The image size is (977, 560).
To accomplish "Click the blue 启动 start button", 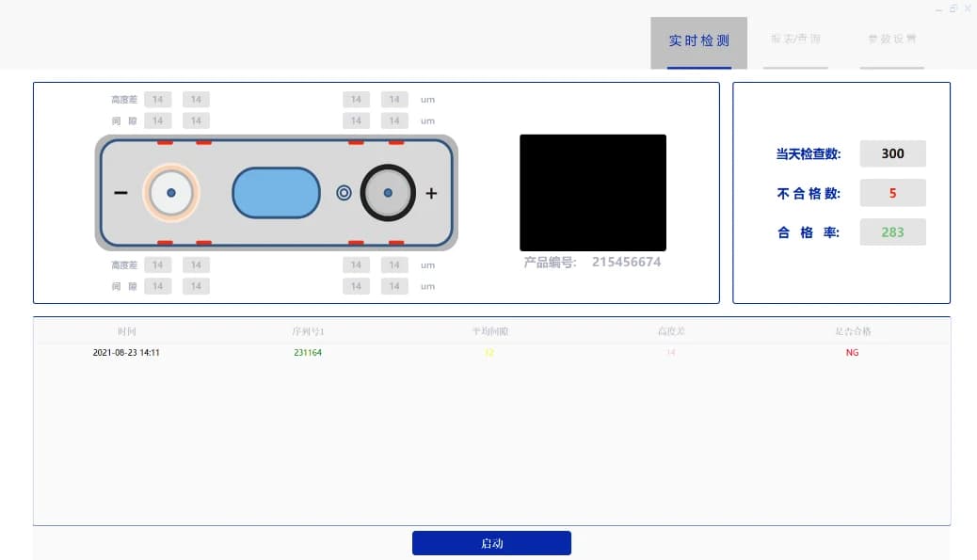I will tap(491, 543).
